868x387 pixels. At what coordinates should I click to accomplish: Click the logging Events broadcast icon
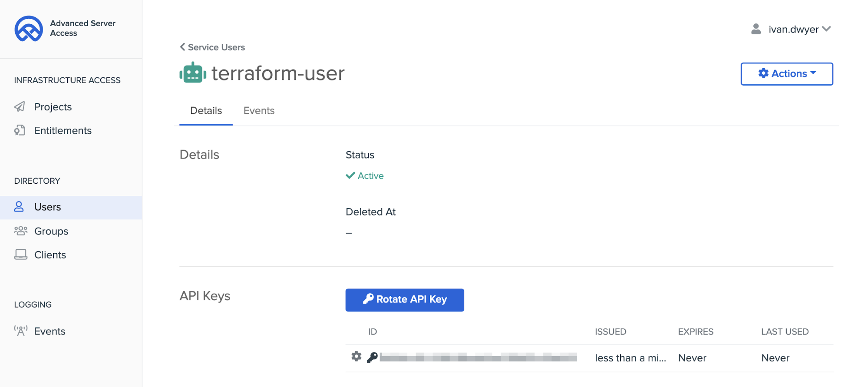coord(20,331)
